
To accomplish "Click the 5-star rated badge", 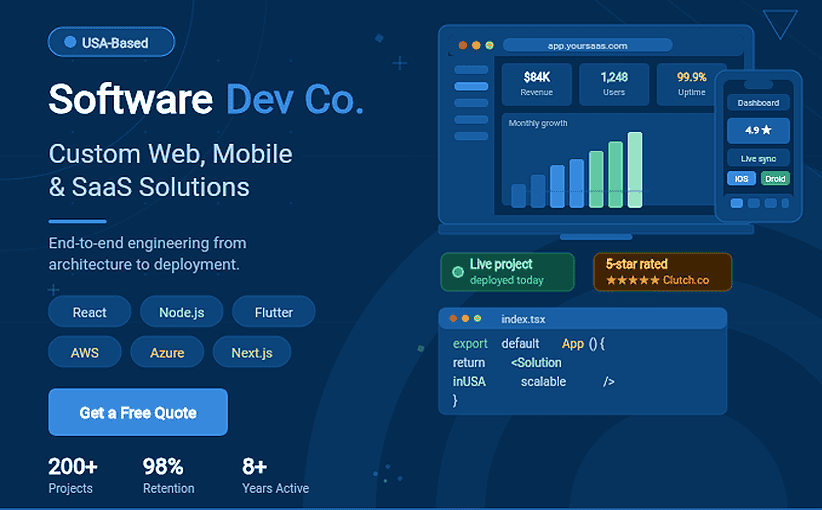I will pos(662,272).
